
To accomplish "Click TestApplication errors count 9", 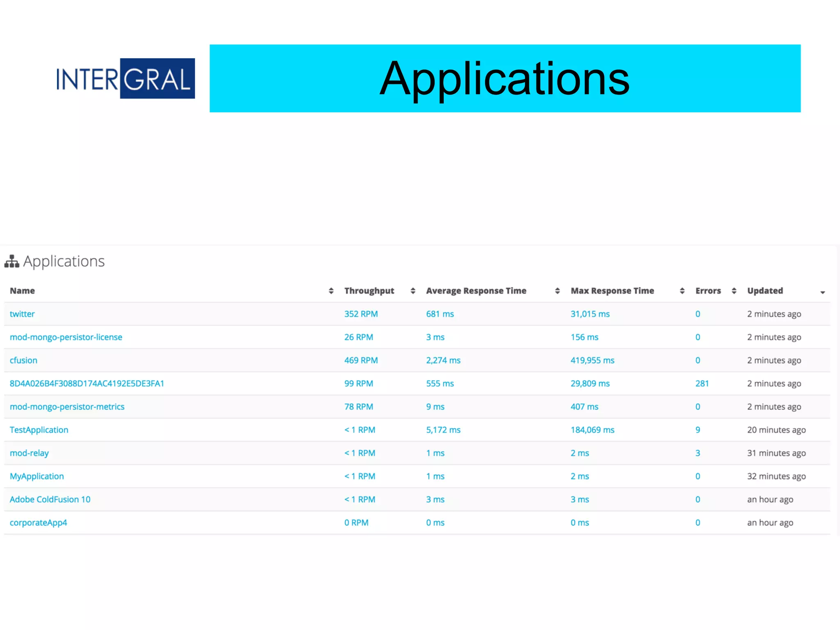I will click(698, 430).
